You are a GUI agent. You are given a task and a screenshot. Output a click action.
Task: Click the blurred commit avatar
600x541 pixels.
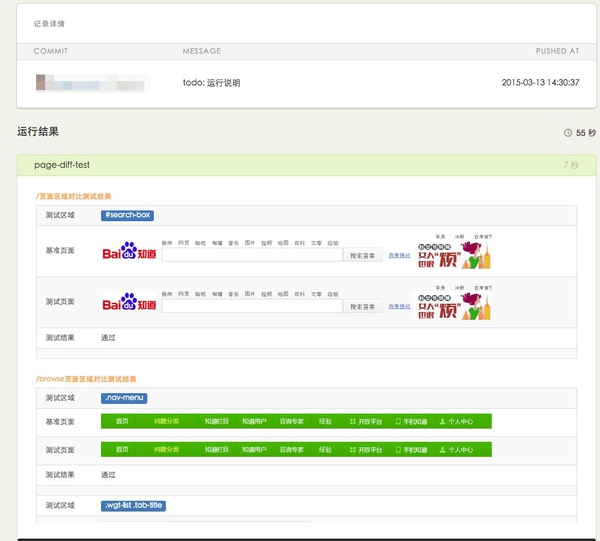(x=92, y=83)
